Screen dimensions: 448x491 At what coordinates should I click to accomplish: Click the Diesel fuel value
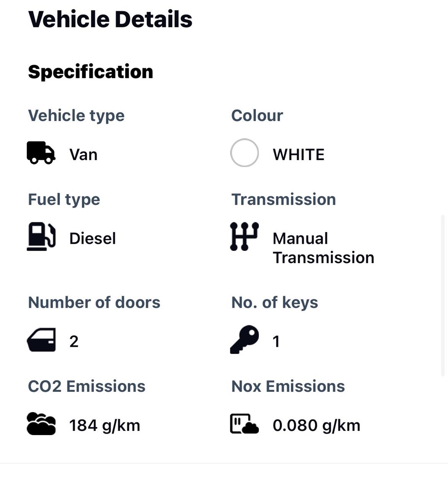click(93, 239)
